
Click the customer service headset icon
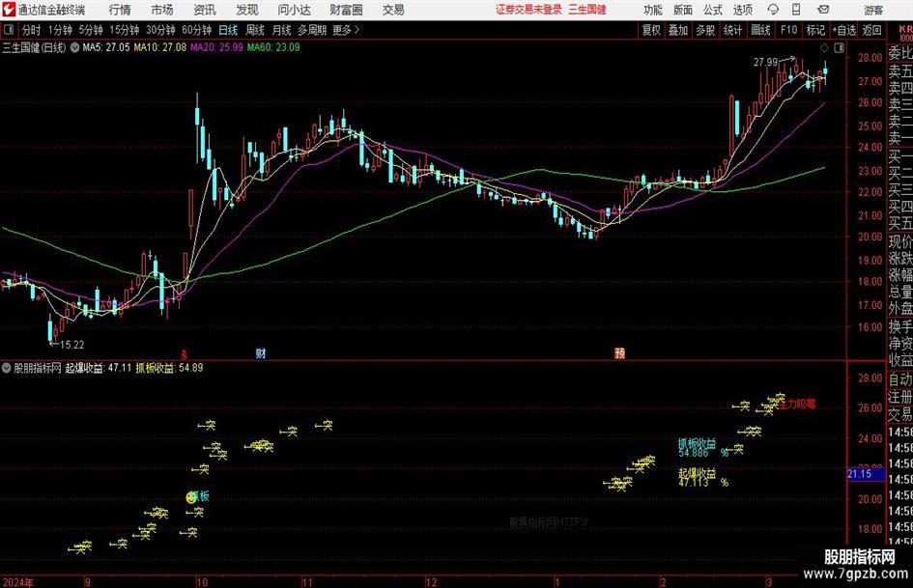point(773,10)
